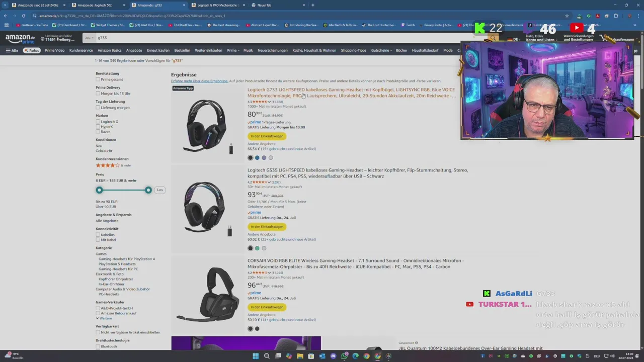The image size is (644, 362).
Task: Open the Corsair star rating popover arrow
Action: pos(269,273)
